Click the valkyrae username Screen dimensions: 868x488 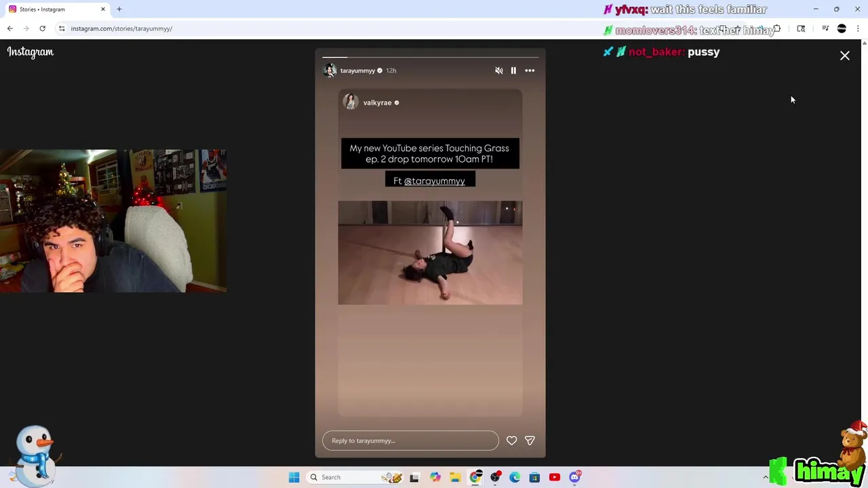pos(377,103)
